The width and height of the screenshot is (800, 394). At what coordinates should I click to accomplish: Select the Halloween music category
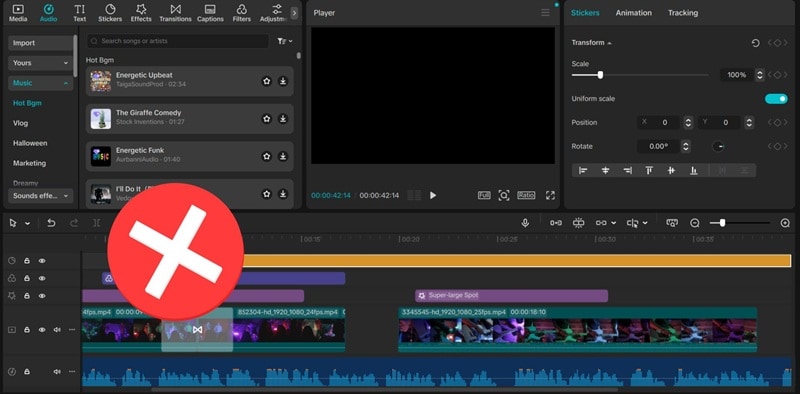point(30,143)
